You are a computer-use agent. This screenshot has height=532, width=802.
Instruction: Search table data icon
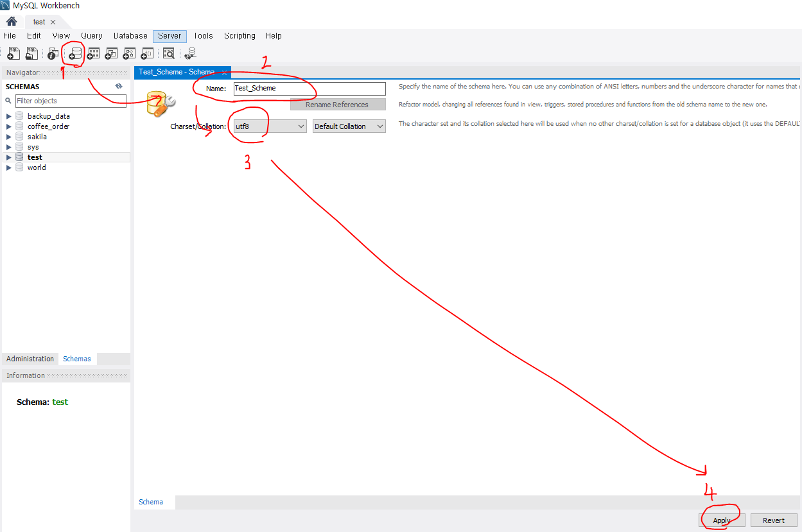[x=168, y=55]
